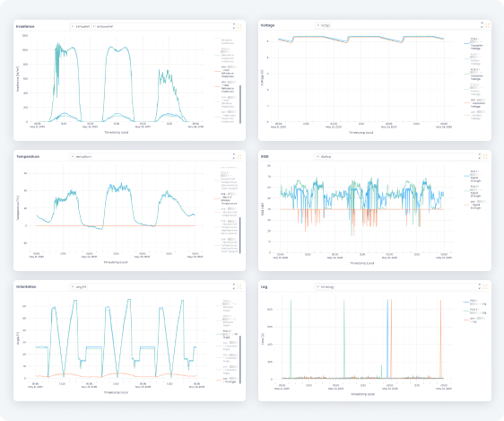The height and width of the screenshot is (421, 504).
Task: Expand the Voltage chart to fullscreen
Action: 488,25
